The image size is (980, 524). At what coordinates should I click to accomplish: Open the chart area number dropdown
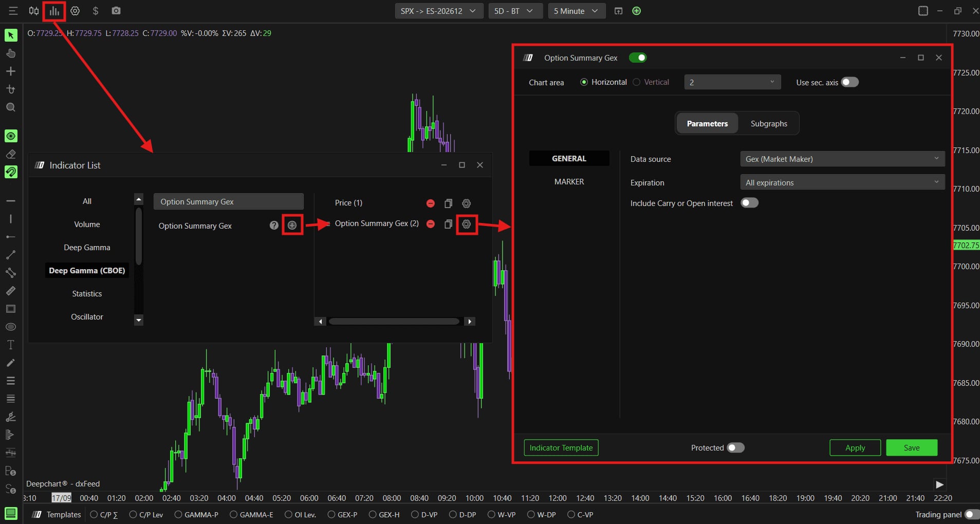click(732, 82)
